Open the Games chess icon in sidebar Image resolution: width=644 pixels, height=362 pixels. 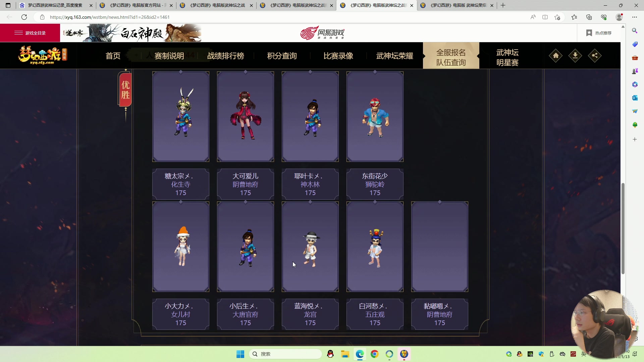[x=635, y=71]
